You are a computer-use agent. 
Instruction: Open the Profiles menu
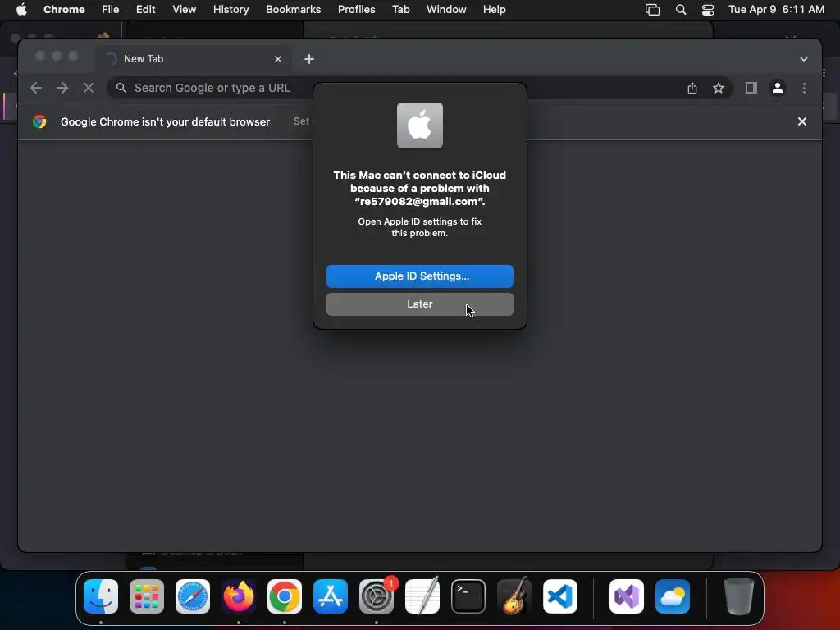coord(356,9)
